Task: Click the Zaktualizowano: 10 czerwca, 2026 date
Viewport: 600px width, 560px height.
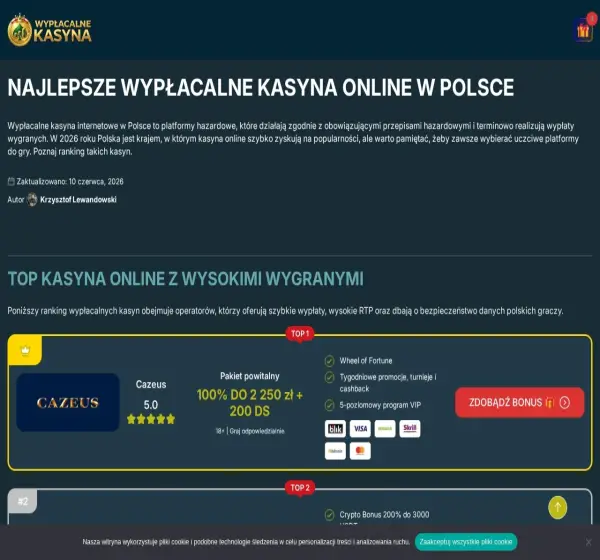Action: click(70, 181)
